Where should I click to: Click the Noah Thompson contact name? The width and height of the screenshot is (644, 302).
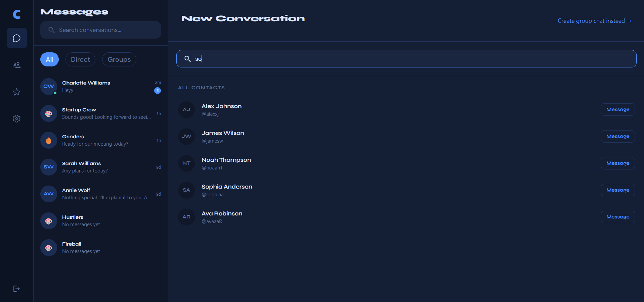pyautogui.click(x=226, y=160)
